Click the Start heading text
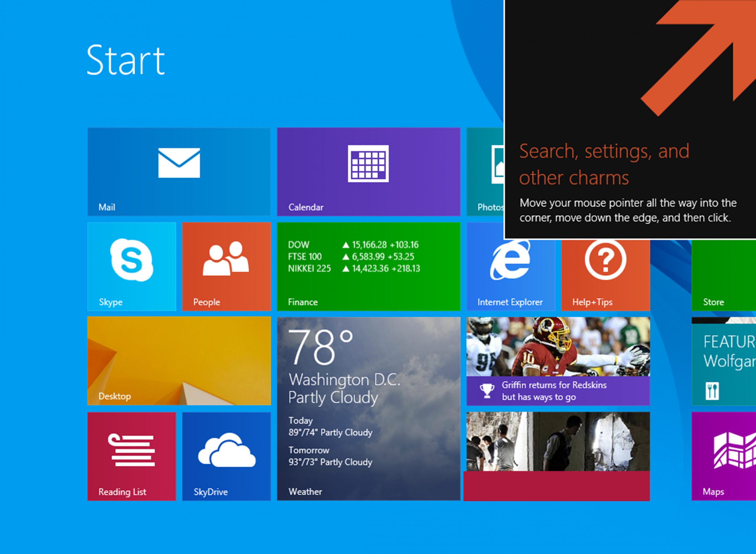The height and width of the screenshot is (554, 756). tap(126, 60)
